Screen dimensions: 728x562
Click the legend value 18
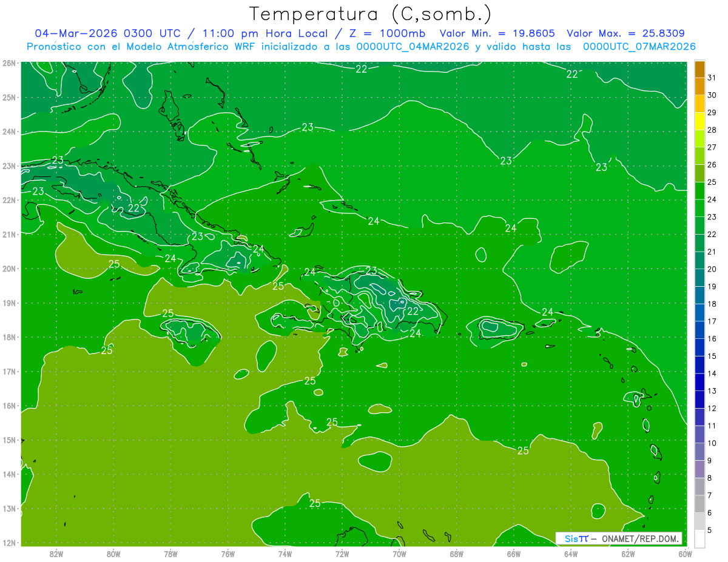[x=712, y=304]
